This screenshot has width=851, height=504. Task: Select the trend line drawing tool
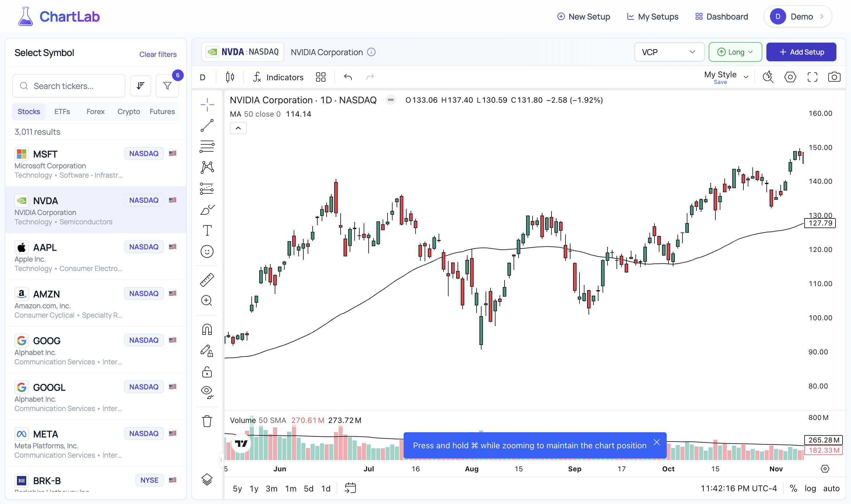207,125
